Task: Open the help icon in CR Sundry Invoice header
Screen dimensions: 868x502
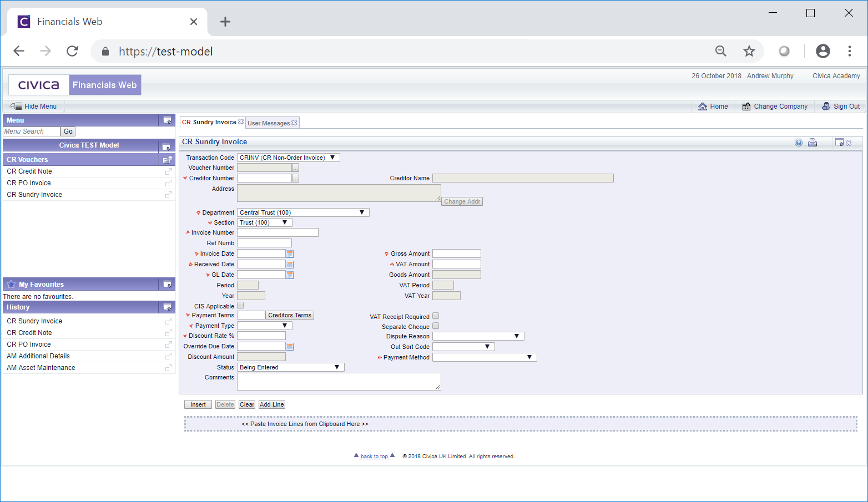Action: click(x=799, y=143)
